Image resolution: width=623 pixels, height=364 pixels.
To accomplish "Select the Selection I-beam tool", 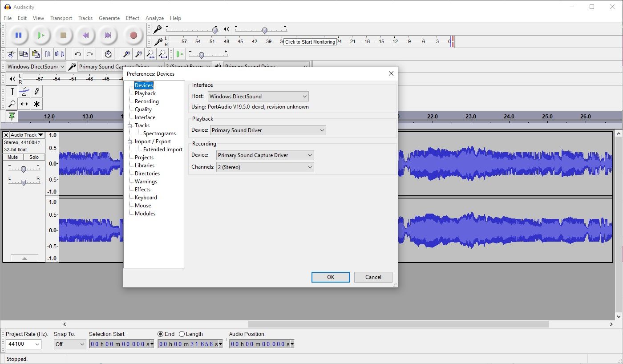I will 12,92.
